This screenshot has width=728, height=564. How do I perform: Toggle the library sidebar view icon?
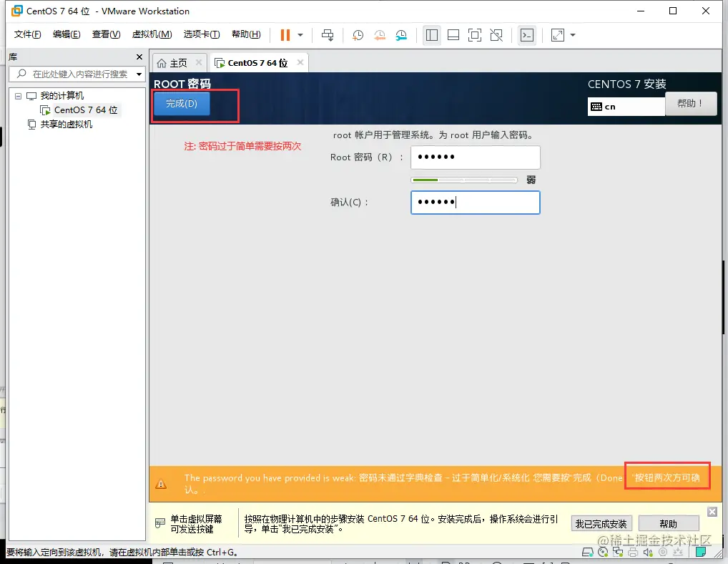coord(432,35)
